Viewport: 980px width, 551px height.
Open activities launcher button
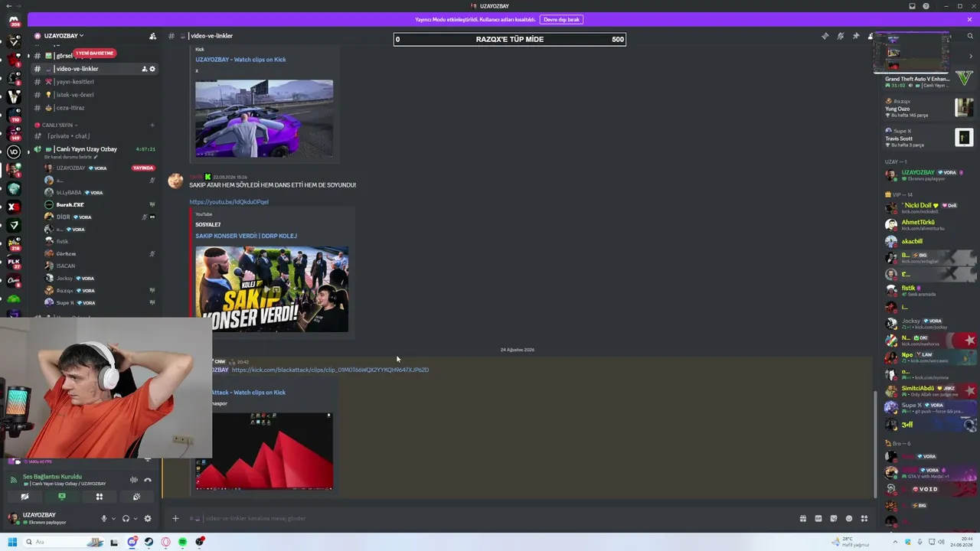click(x=99, y=497)
